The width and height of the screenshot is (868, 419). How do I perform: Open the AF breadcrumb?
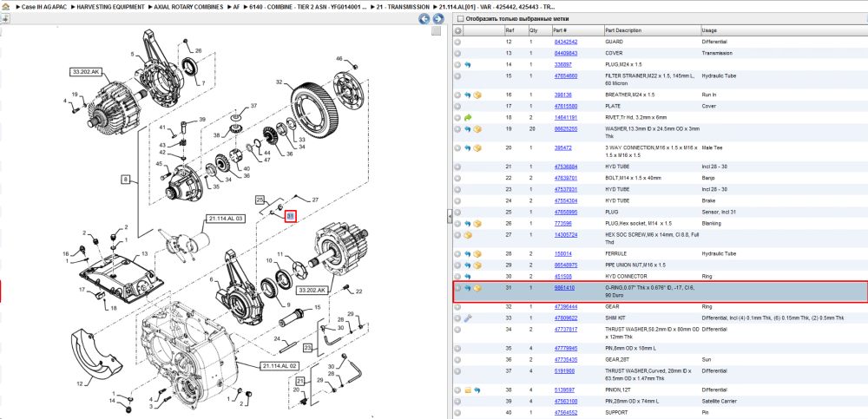coord(236,7)
